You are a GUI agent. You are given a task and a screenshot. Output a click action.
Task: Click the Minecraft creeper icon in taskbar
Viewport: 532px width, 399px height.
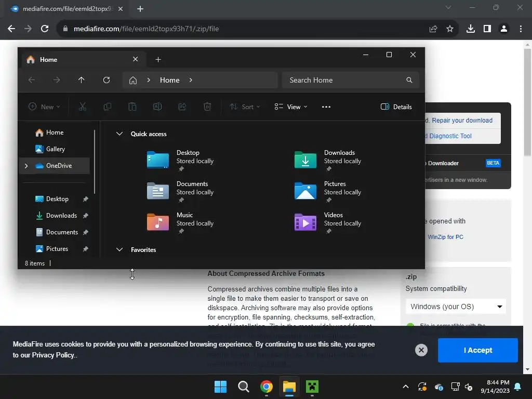(x=312, y=387)
